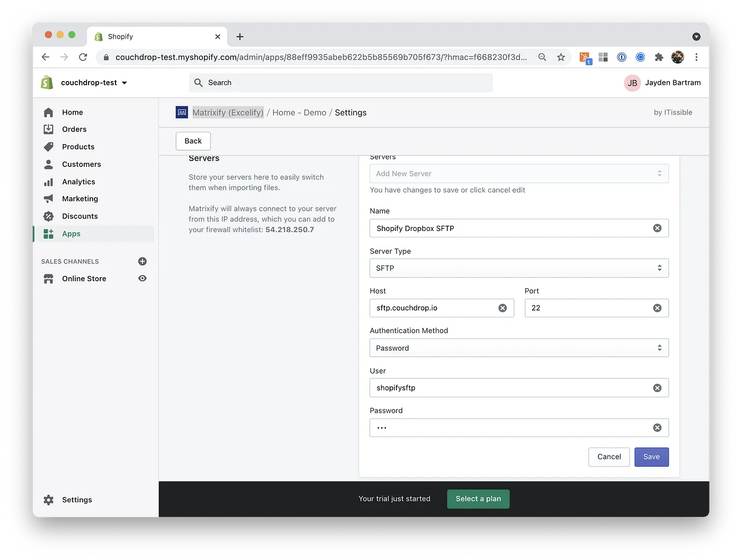Clear the Password field contents

(x=657, y=428)
